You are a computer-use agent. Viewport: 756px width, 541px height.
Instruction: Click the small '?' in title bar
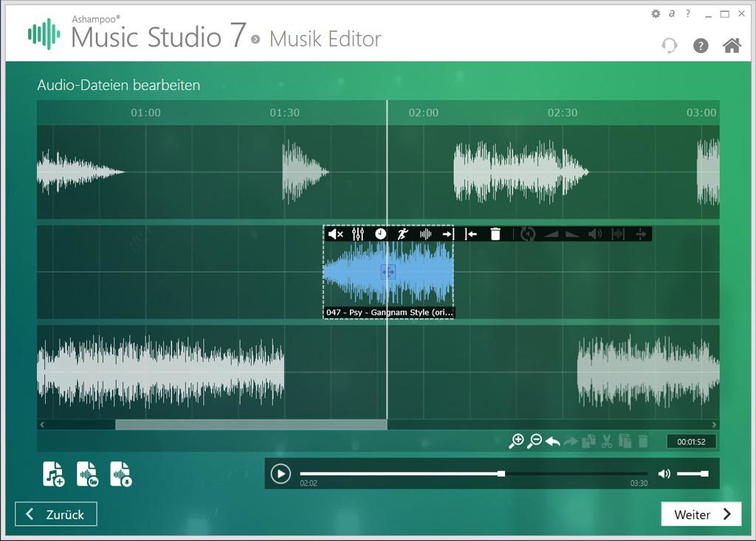pyautogui.click(x=688, y=13)
